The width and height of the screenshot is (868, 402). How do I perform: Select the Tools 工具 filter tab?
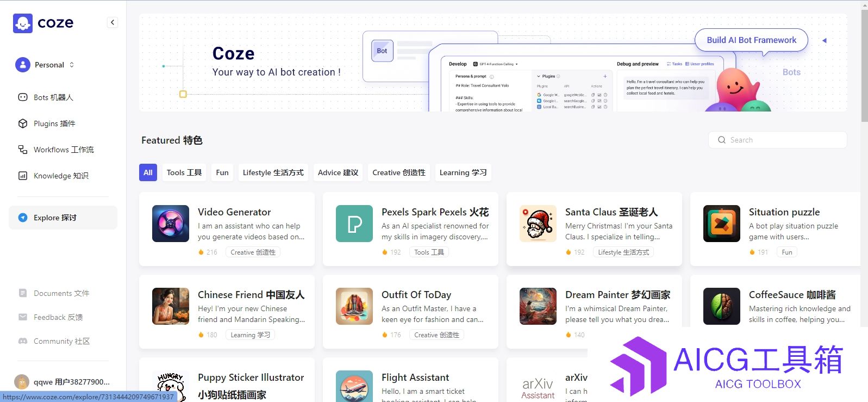[x=184, y=172]
